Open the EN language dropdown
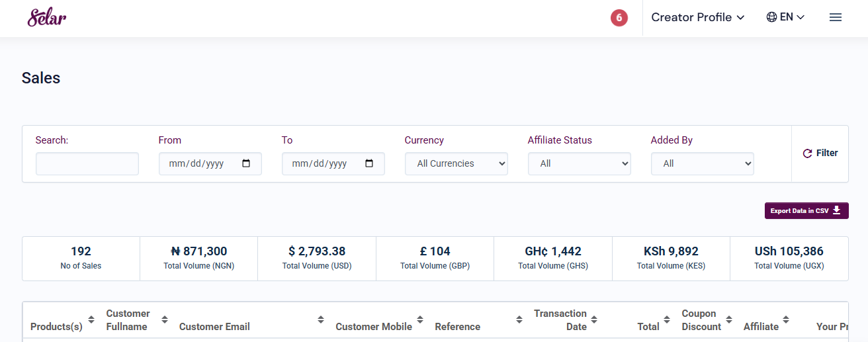Screen dimensions: 868x342 tap(785, 17)
